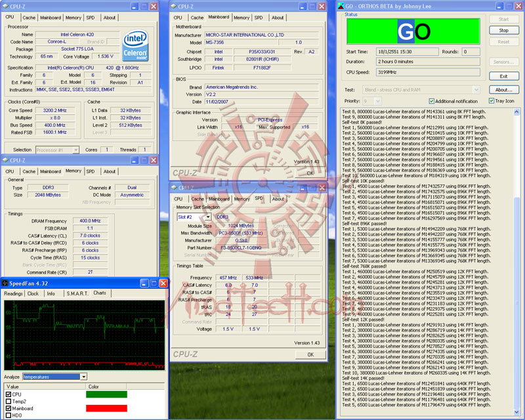Switch to the Readings tab in SpeedFan
The height and width of the screenshot is (420, 525).
(x=13, y=293)
